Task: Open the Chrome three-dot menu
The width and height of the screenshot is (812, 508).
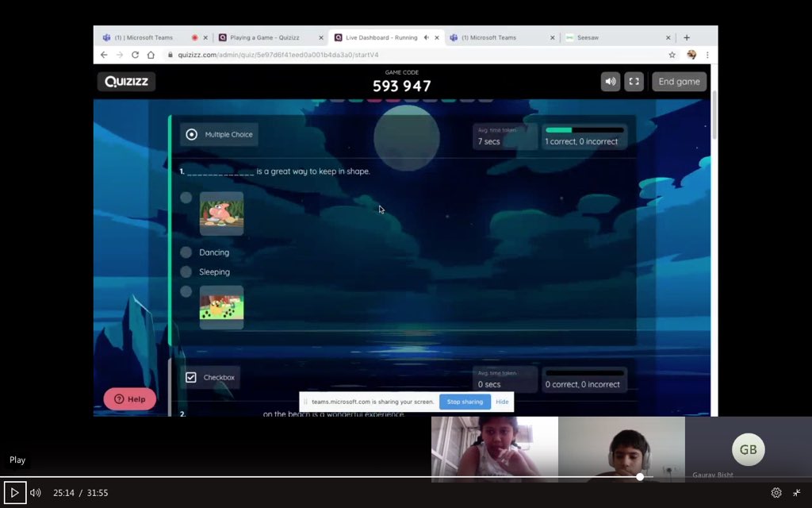Action: pyautogui.click(x=707, y=55)
